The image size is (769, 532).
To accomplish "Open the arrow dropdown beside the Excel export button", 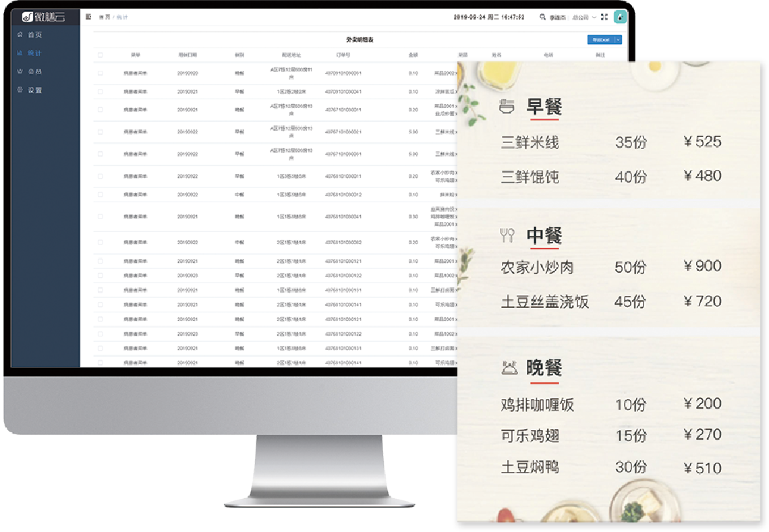I will (618, 40).
